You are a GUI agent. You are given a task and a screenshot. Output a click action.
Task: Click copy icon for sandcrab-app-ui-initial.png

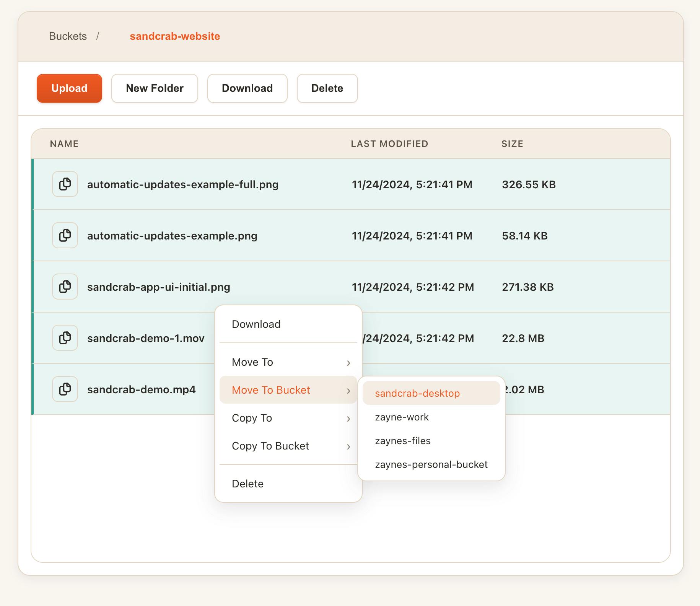[x=65, y=287]
